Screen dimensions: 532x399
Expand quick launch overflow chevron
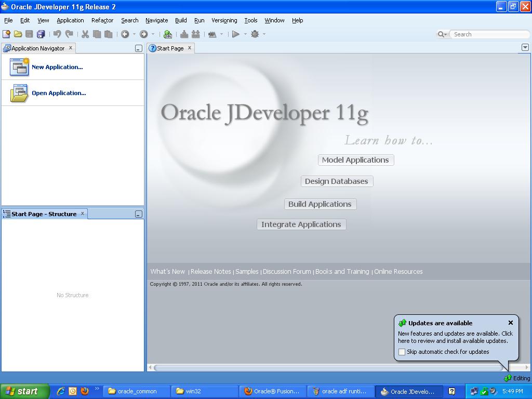pyautogui.click(x=97, y=389)
